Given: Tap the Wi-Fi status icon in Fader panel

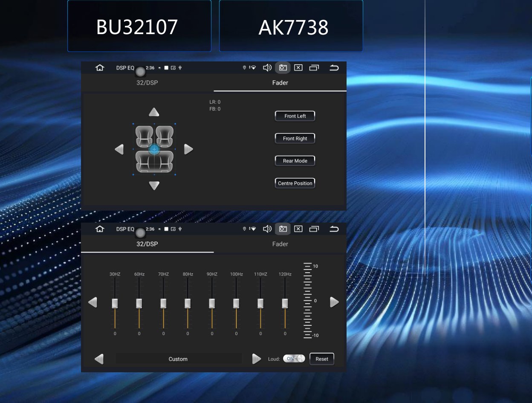Looking at the screenshot, I should coord(253,68).
